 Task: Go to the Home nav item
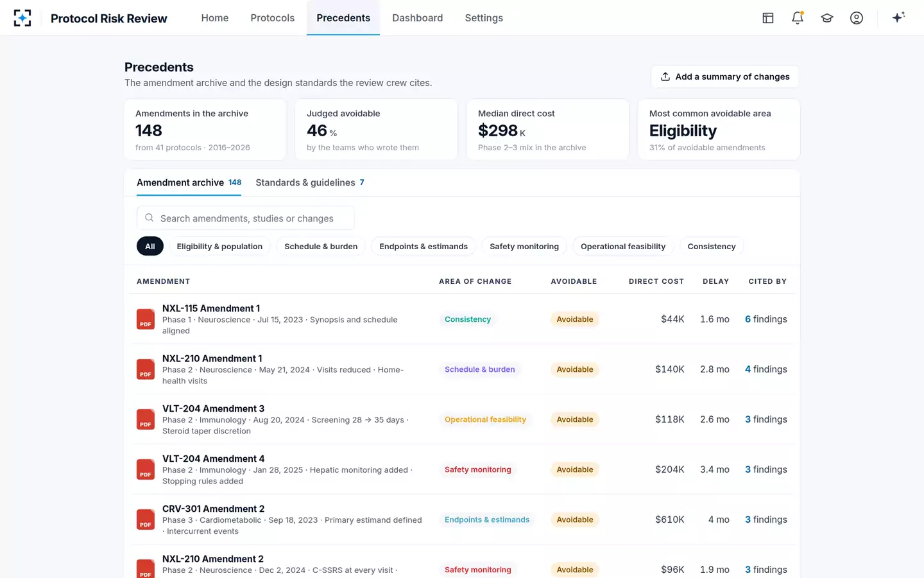[215, 18]
